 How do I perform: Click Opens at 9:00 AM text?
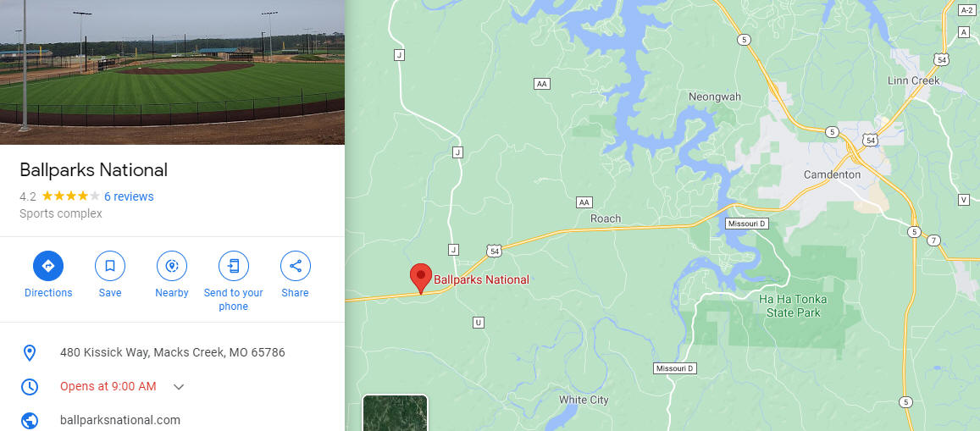[x=108, y=387]
